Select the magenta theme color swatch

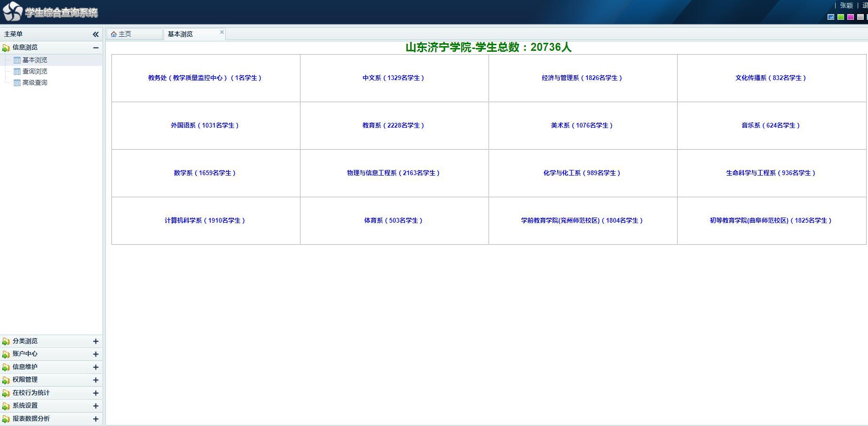pos(851,17)
